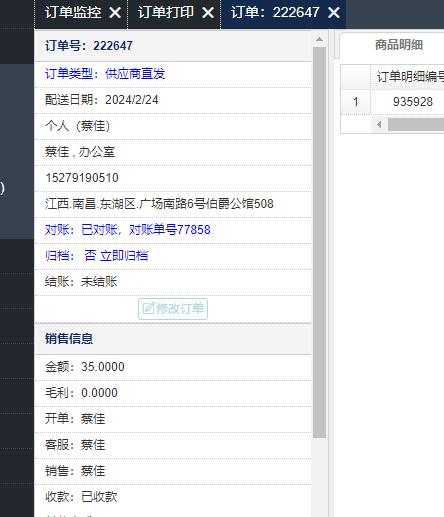Click row number 1 in grid
The height and width of the screenshot is (517, 444).
pyautogui.click(x=356, y=102)
